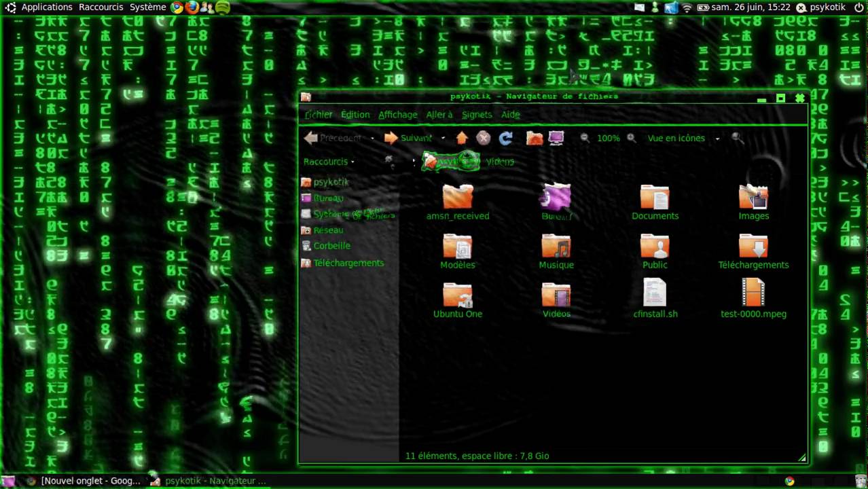
Task: Select the test-0000.mpeg video file
Action: click(753, 293)
